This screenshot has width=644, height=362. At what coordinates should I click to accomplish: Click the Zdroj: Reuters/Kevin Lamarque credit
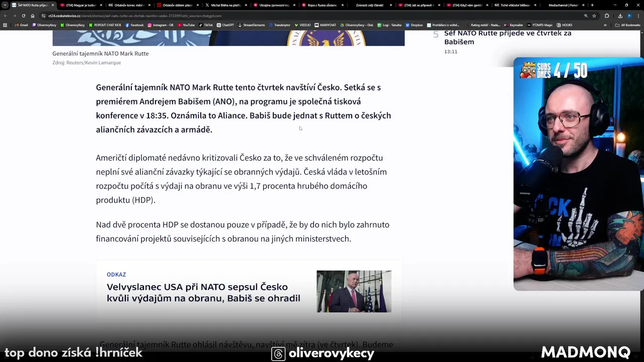click(x=87, y=63)
